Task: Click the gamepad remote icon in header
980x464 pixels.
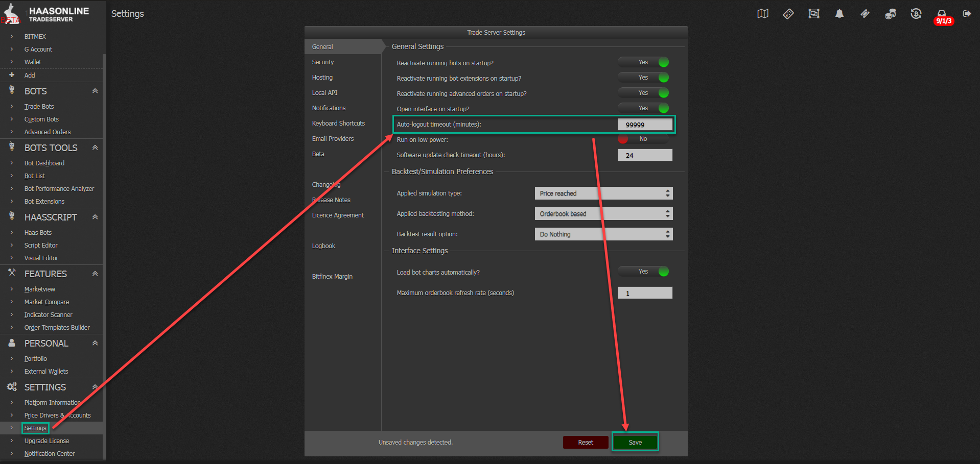Action: (x=788, y=14)
